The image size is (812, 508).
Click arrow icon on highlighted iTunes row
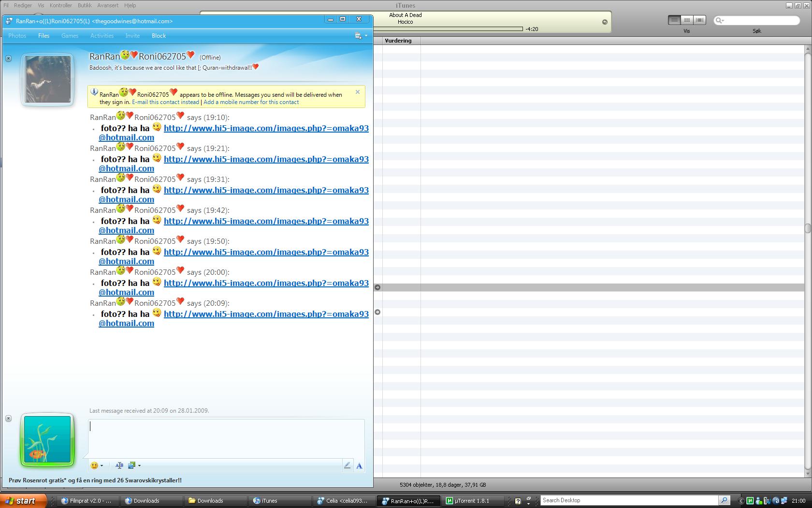[x=378, y=287]
